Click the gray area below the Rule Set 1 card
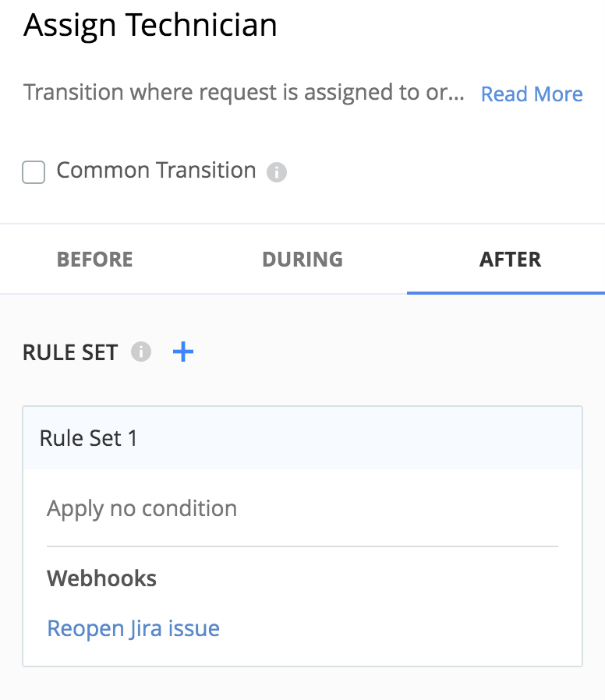 (x=302, y=684)
